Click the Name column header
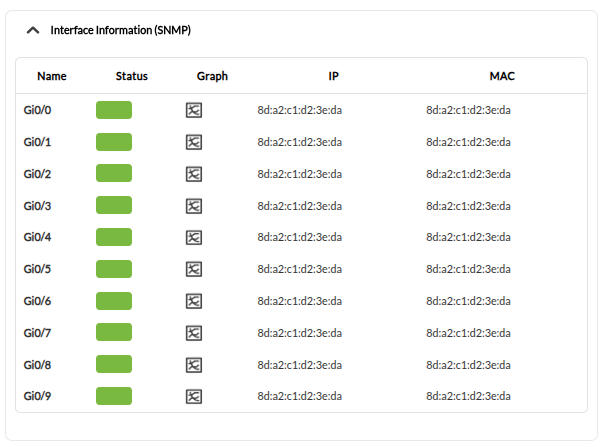Screen dimensions: 607x447 [52, 76]
